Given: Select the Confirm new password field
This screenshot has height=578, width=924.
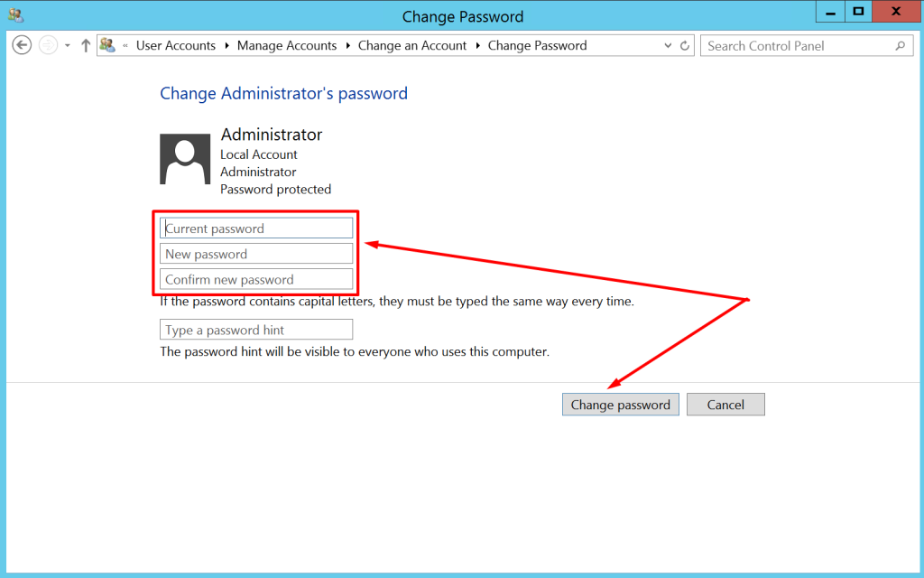Looking at the screenshot, I should pyautogui.click(x=256, y=279).
